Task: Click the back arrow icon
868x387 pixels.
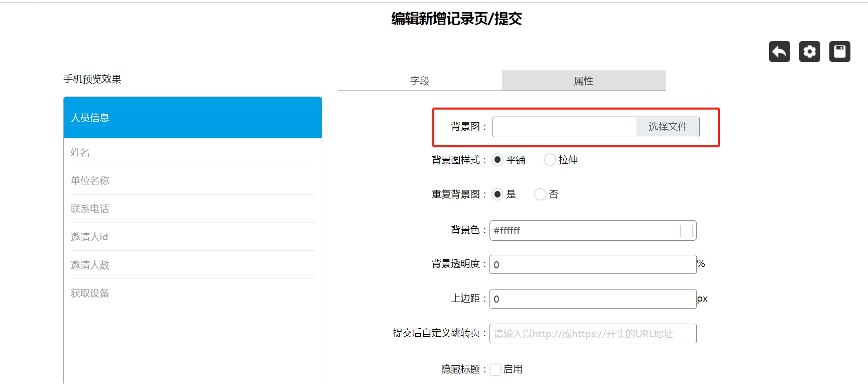Action: (779, 51)
